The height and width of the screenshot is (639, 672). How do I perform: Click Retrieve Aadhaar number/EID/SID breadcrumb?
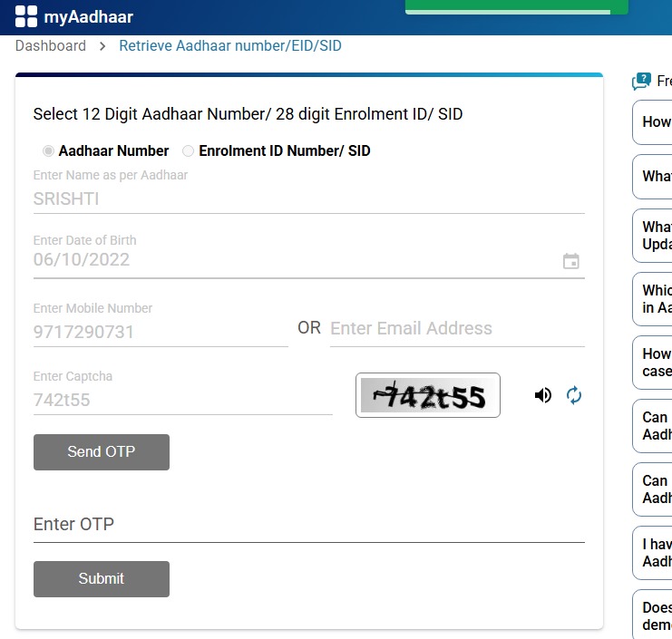click(230, 46)
